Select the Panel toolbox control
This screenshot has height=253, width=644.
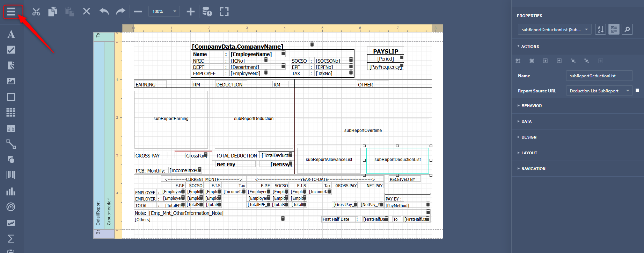[x=11, y=97]
